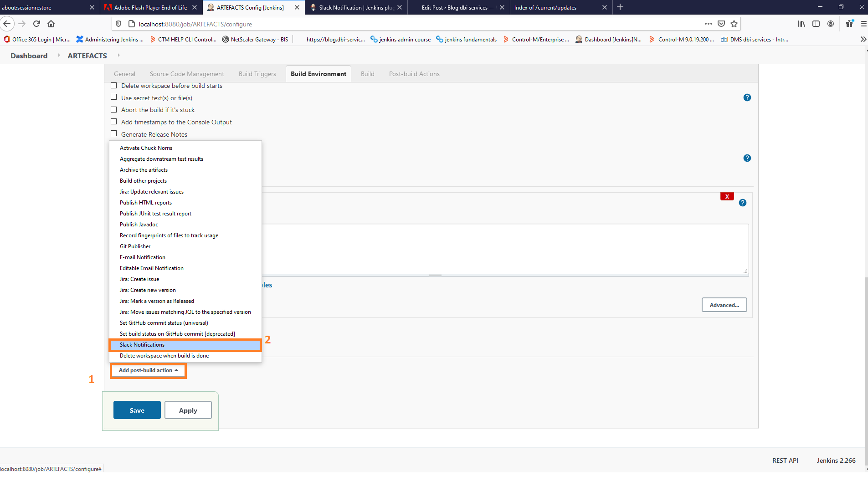Expand the Dashboard breadcrumb arrow
Viewport: 868px width, 491px height.
(x=59, y=56)
